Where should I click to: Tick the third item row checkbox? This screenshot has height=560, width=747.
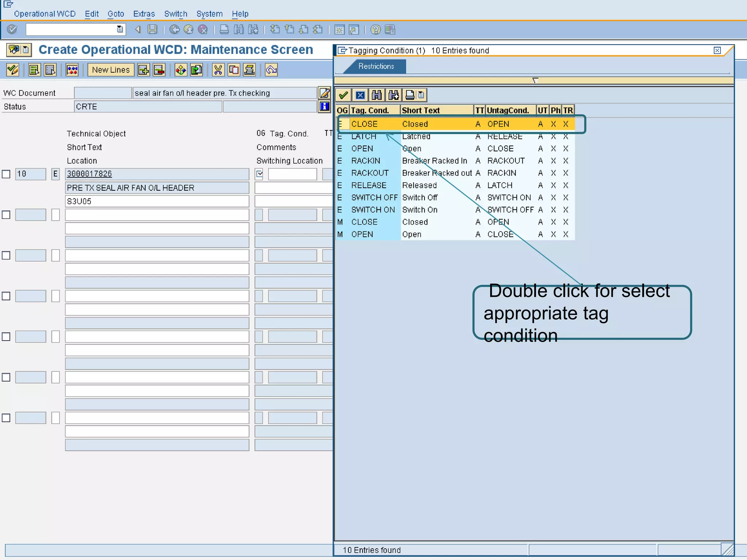pyautogui.click(x=6, y=255)
